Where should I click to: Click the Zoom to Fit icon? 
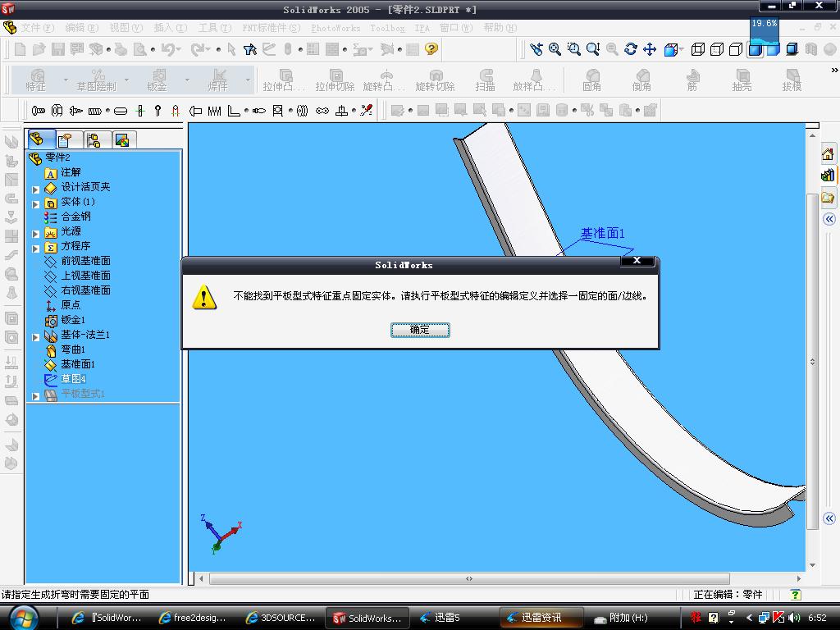coord(555,49)
